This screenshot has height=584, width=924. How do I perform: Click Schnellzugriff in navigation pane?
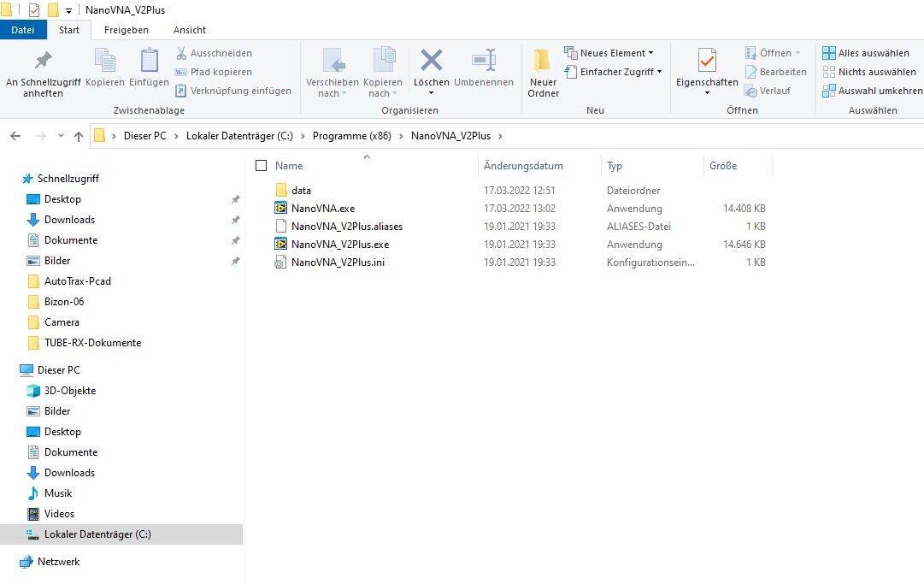tap(68, 179)
